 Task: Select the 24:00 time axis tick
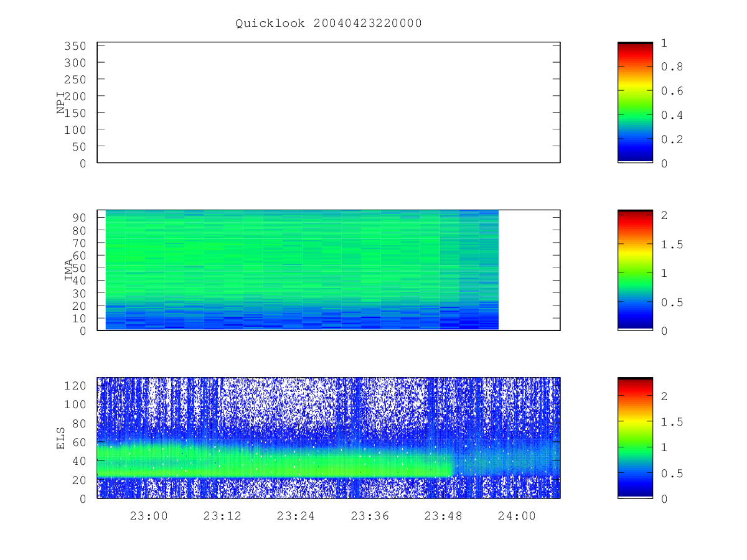pos(517,516)
